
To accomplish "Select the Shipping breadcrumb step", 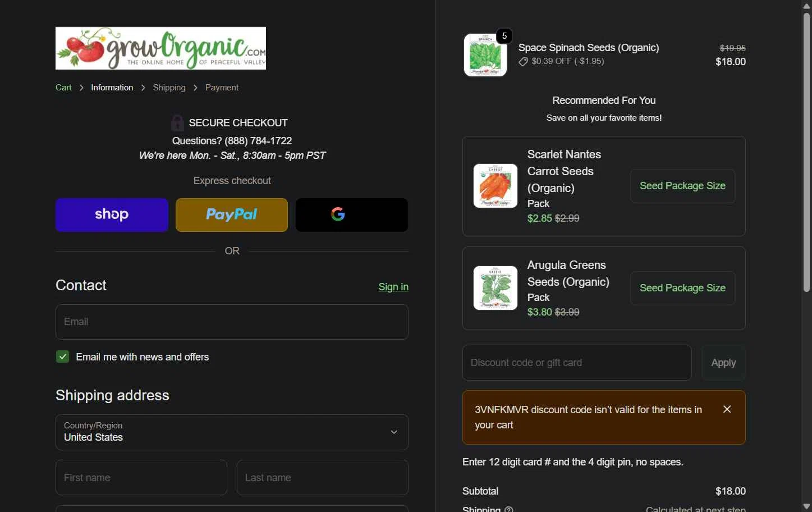I will pyautogui.click(x=169, y=88).
